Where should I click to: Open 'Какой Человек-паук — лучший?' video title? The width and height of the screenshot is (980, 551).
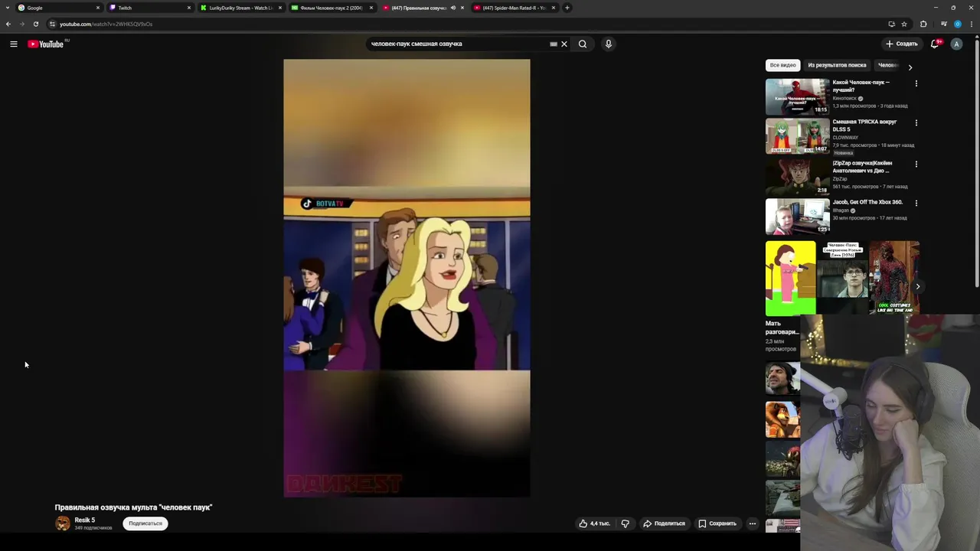pos(861,86)
